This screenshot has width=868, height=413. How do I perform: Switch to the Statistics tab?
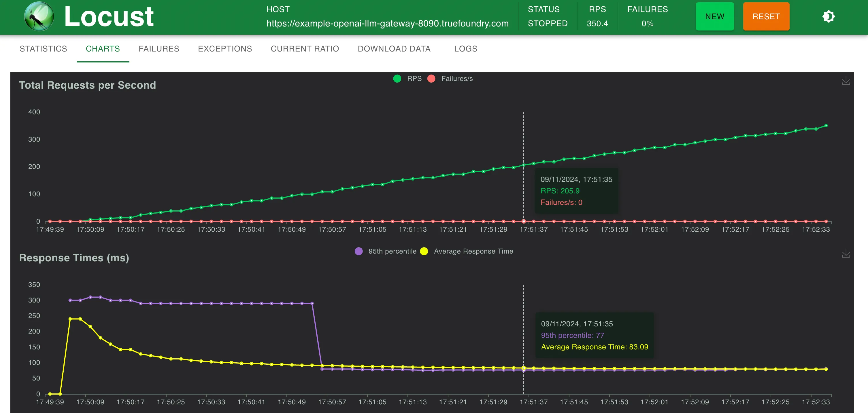[x=43, y=49]
